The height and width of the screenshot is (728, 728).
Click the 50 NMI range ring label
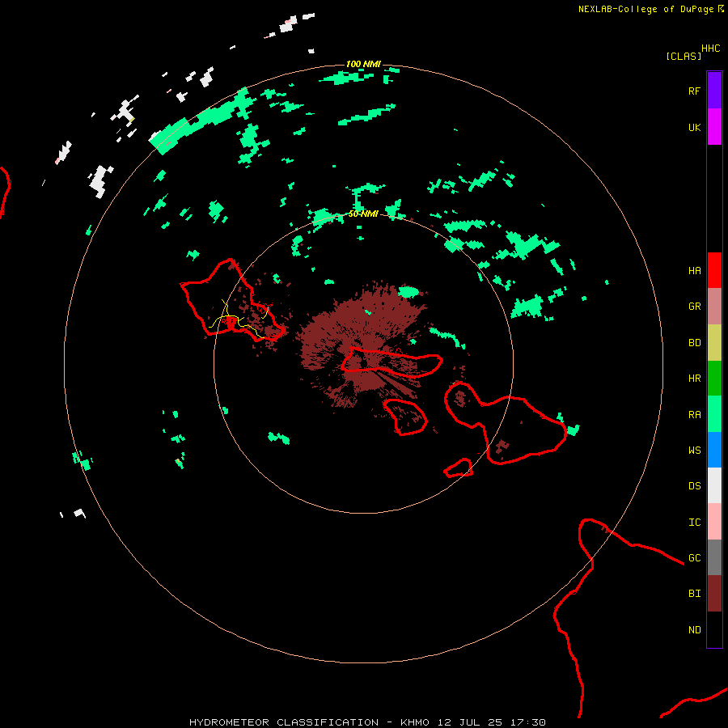pos(363,214)
